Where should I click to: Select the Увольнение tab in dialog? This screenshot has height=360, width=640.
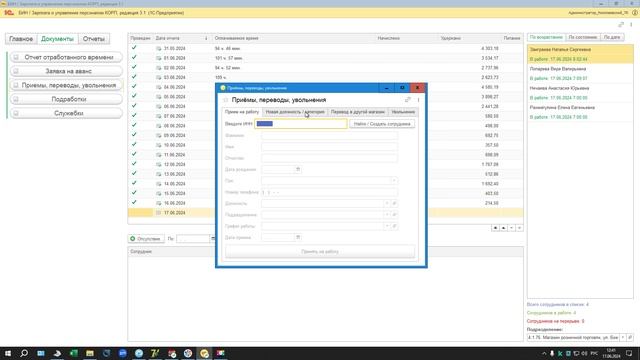point(403,112)
